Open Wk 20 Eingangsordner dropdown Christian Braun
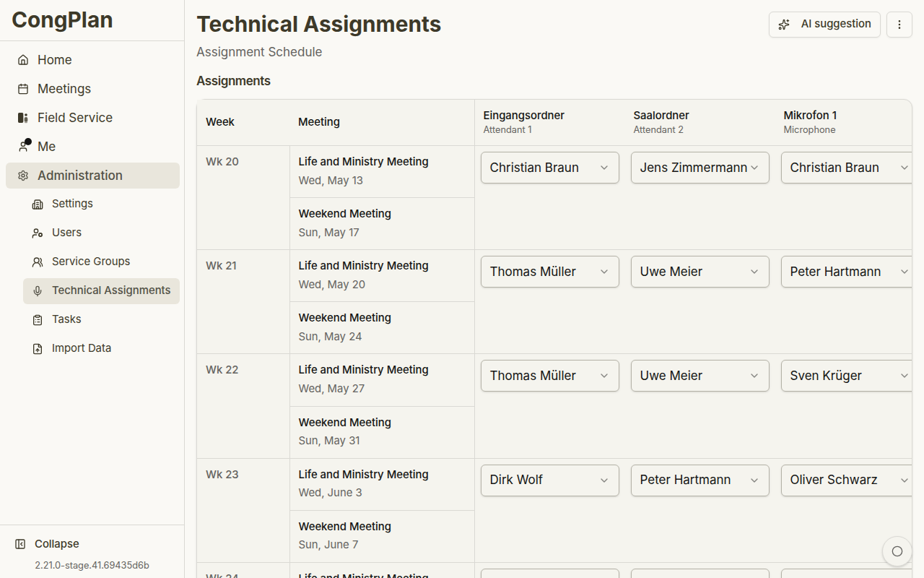Image resolution: width=924 pixels, height=578 pixels. (x=550, y=168)
